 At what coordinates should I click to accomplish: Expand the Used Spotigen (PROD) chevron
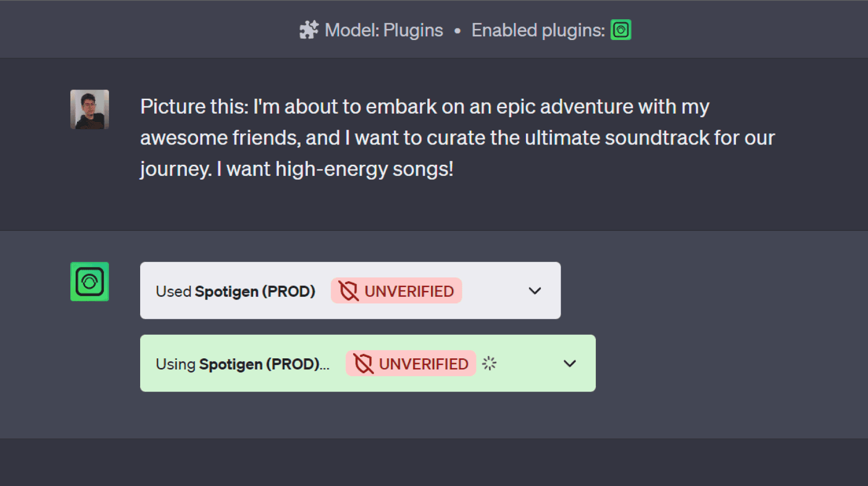point(535,291)
